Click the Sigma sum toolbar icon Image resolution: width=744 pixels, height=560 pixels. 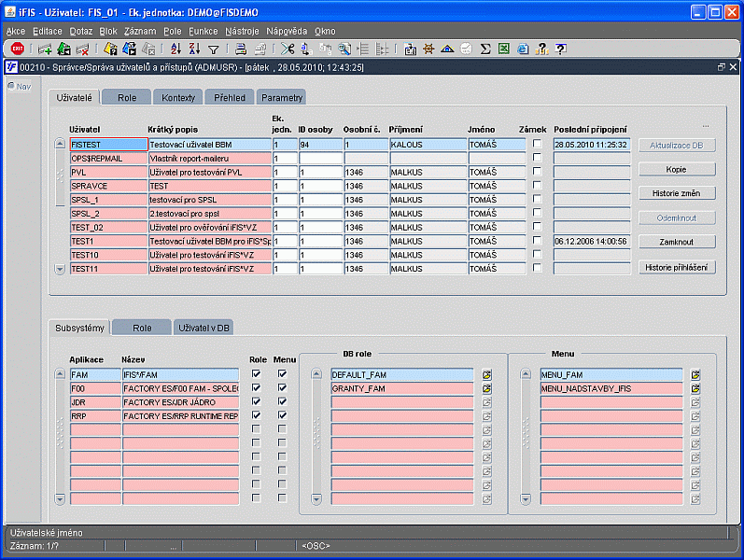(485, 49)
